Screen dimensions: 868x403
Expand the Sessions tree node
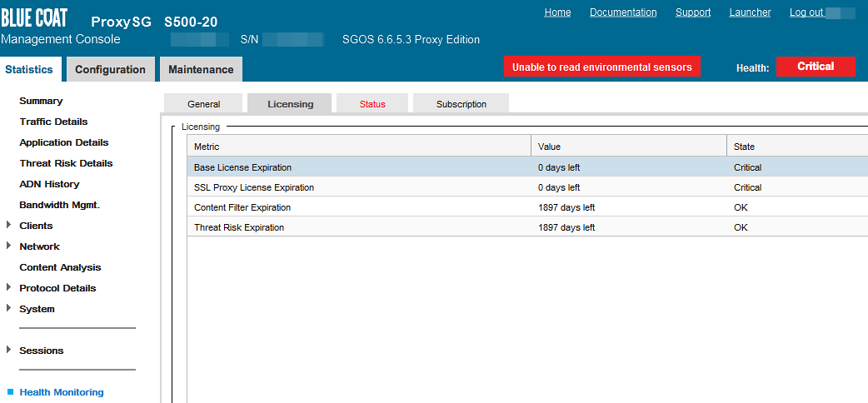[8, 350]
